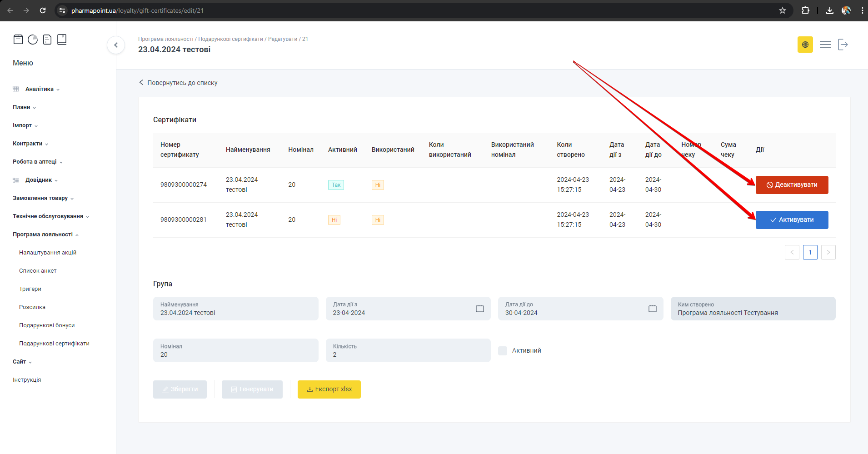Click the red Деактивувати button
The image size is (868, 454).
[x=792, y=185]
